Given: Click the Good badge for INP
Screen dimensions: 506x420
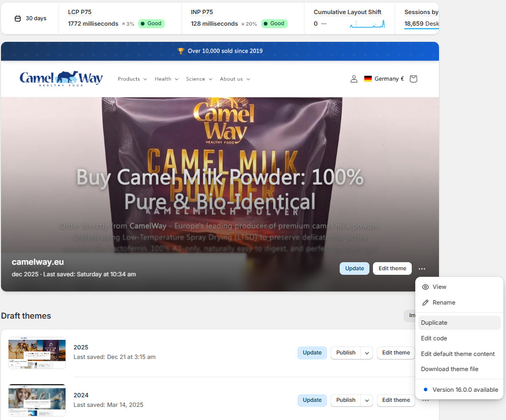Looking at the screenshot, I should point(274,24).
